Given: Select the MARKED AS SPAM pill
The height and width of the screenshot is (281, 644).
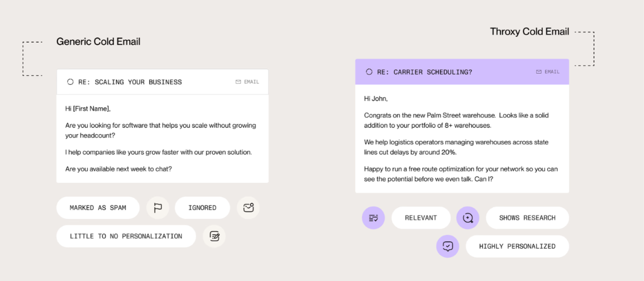Looking at the screenshot, I should click(98, 208).
